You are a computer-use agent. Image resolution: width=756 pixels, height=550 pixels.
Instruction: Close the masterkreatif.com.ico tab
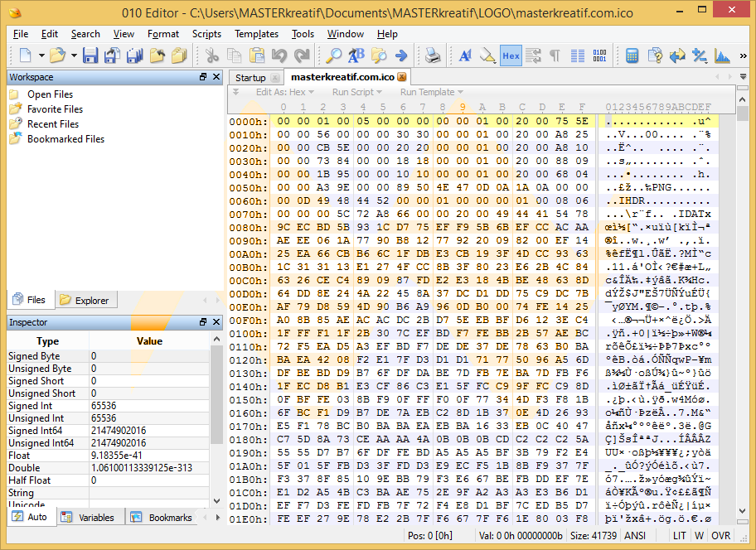tap(401, 76)
